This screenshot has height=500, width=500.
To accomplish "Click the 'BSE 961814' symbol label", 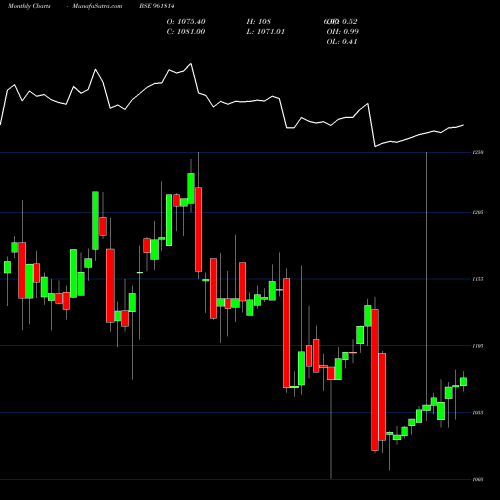I will pyautogui.click(x=157, y=6).
